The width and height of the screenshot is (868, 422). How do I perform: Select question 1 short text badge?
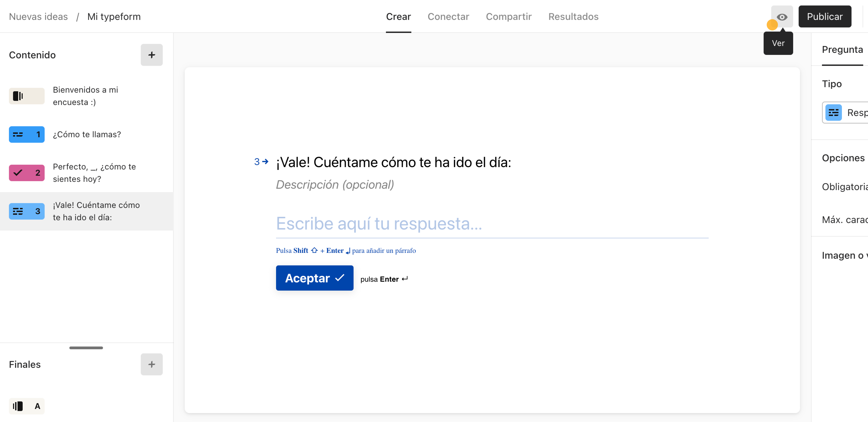tap(27, 134)
